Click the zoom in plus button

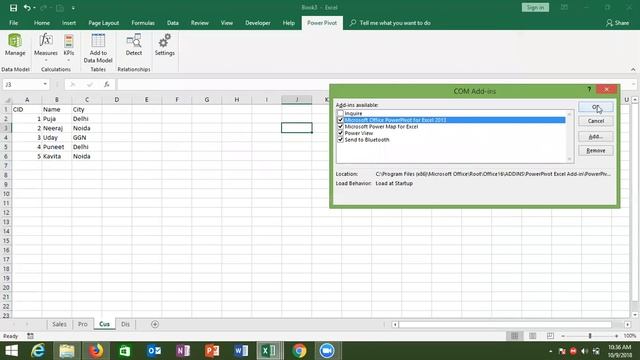coord(616,336)
